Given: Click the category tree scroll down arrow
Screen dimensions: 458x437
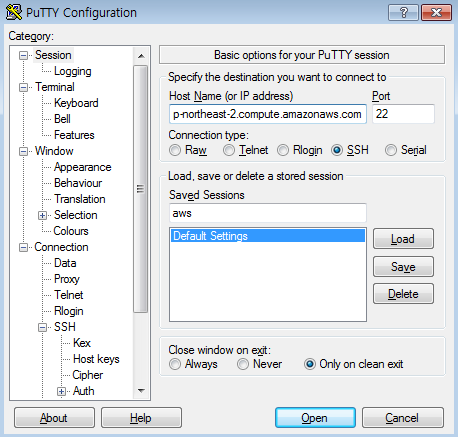Looking at the screenshot, I should [x=141, y=390].
